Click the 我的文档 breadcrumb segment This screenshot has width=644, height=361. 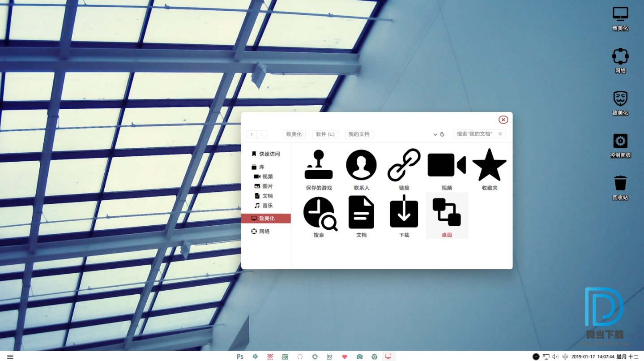point(359,134)
